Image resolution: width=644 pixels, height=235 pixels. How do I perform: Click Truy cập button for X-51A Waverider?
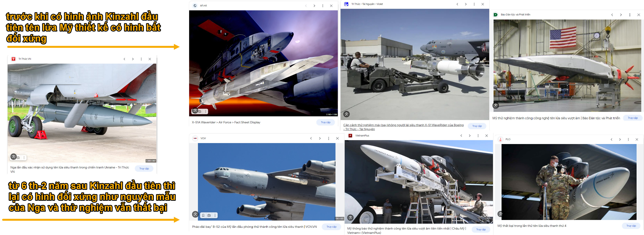(326, 122)
